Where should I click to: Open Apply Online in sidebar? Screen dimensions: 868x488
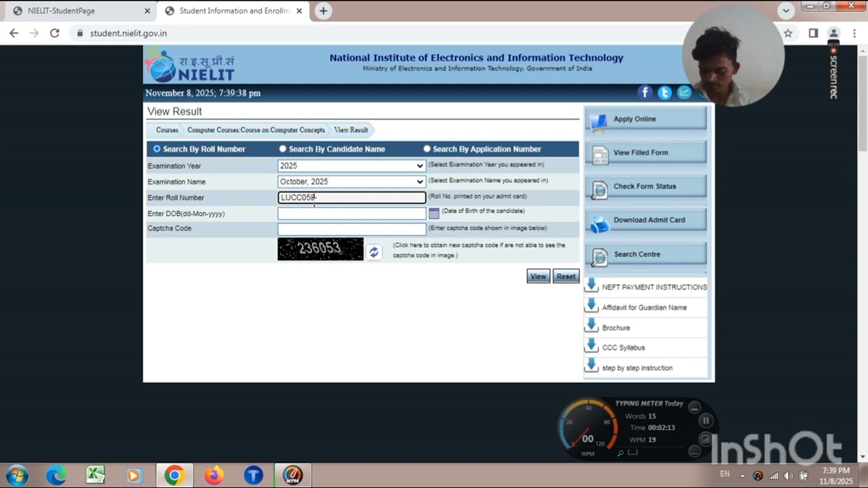pos(646,119)
